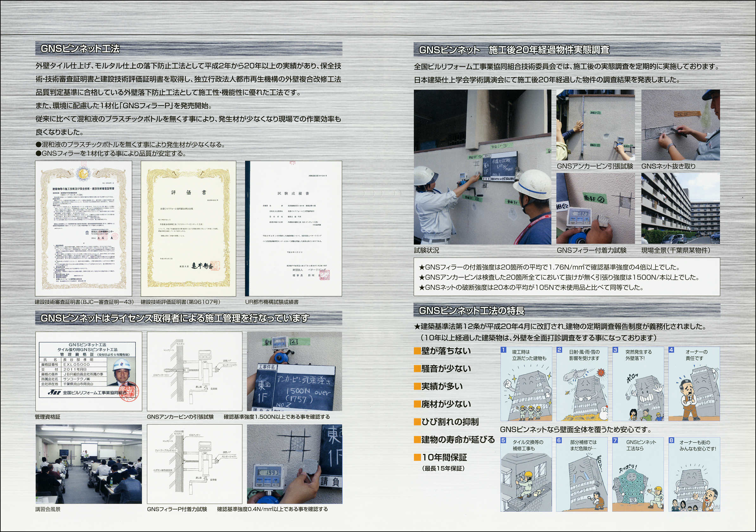756x532 pixels.
Task: Click the anchor pin pull test diagram
Action: pyautogui.click(x=195, y=371)
